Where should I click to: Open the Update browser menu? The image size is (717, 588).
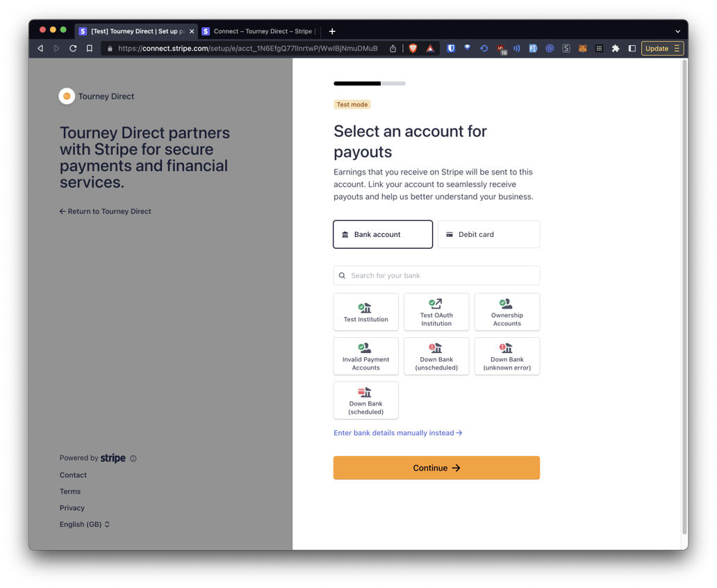pos(661,48)
